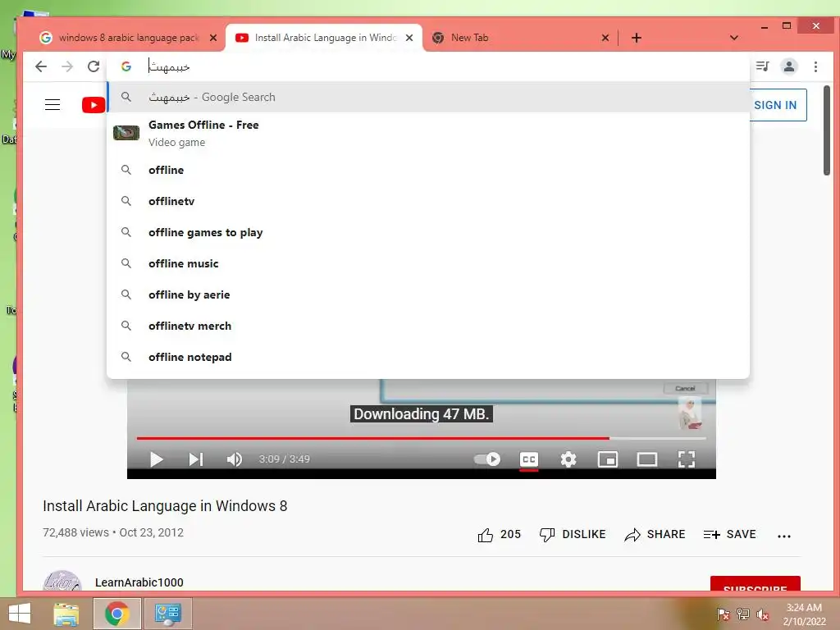The width and height of the screenshot is (840, 630).
Task: Click the network tray icon
Action: coord(743,614)
